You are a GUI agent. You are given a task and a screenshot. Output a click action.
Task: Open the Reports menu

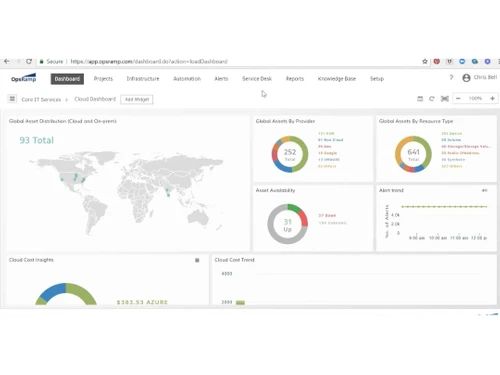click(295, 79)
